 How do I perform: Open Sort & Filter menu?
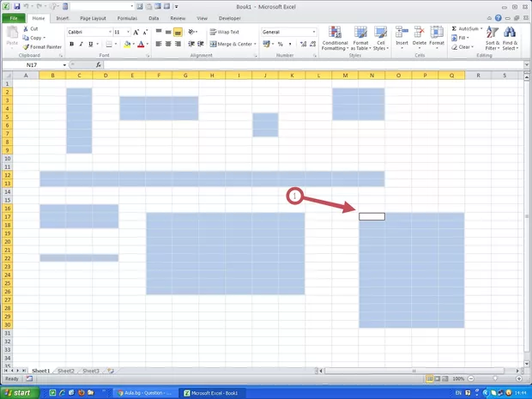pos(492,39)
